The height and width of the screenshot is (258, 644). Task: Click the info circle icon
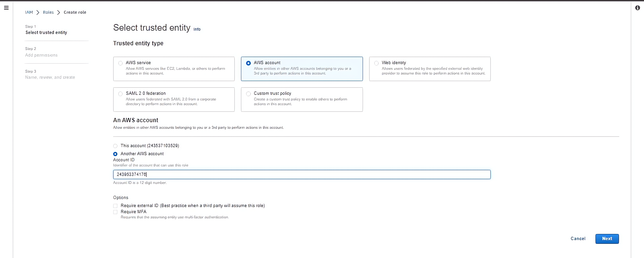[637, 8]
